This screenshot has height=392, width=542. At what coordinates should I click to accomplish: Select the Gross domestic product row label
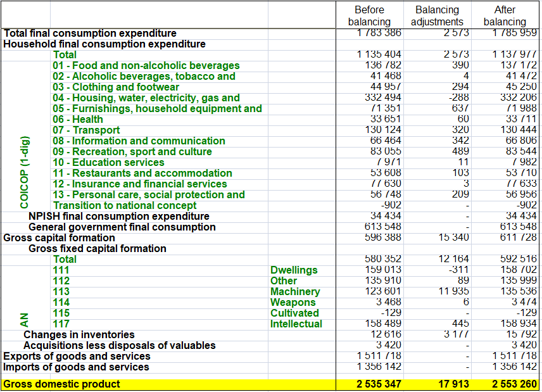(x=61, y=384)
